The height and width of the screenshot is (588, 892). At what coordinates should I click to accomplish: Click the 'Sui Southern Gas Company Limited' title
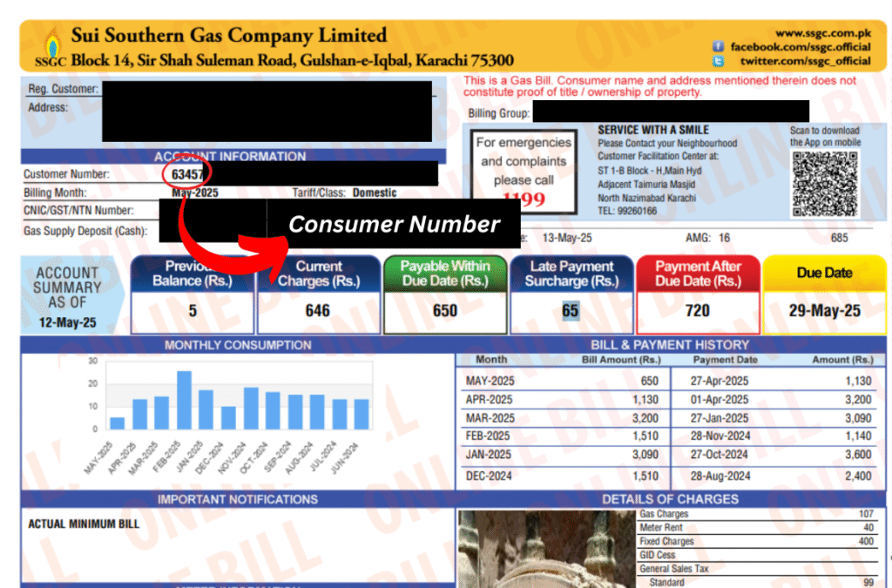click(x=229, y=35)
